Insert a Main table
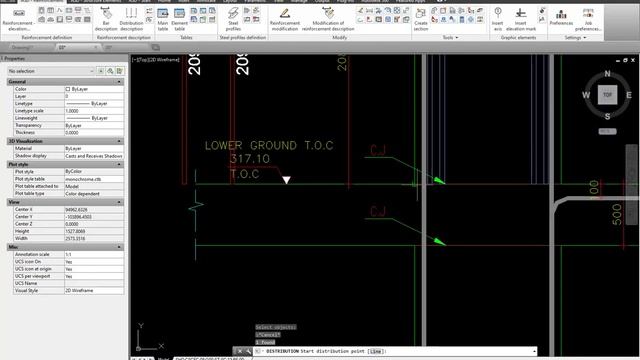The height and width of the screenshot is (360, 640). [x=162, y=19]
